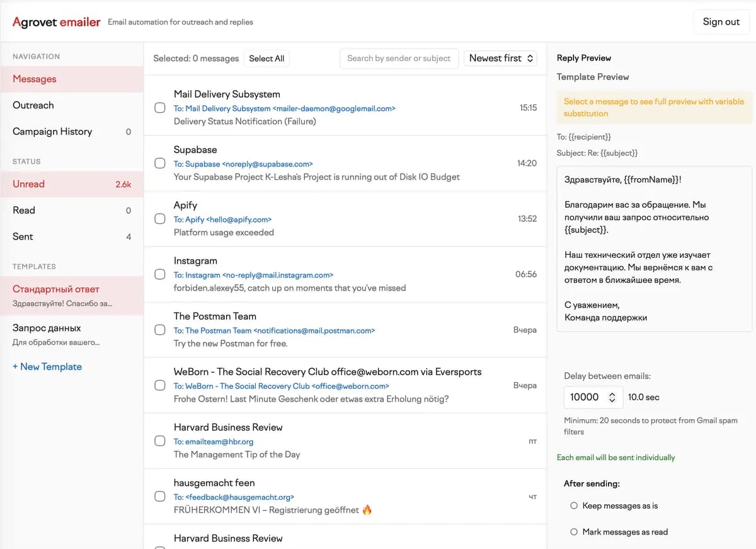Open Campaign History

(x=72, y=132)
